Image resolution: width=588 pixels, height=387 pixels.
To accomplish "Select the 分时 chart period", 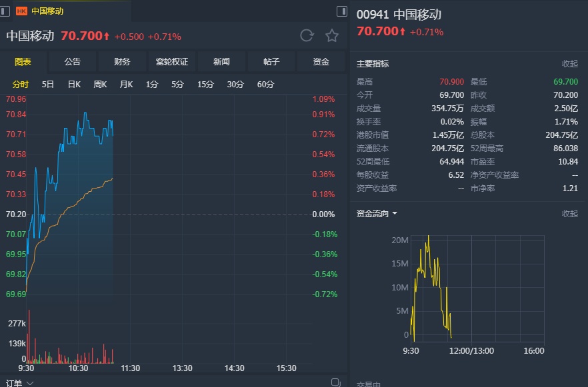I will (20, 85).
